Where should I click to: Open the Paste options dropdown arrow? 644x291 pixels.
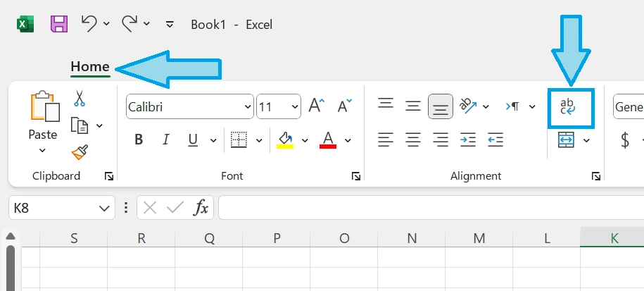click(x=42, y=150)
